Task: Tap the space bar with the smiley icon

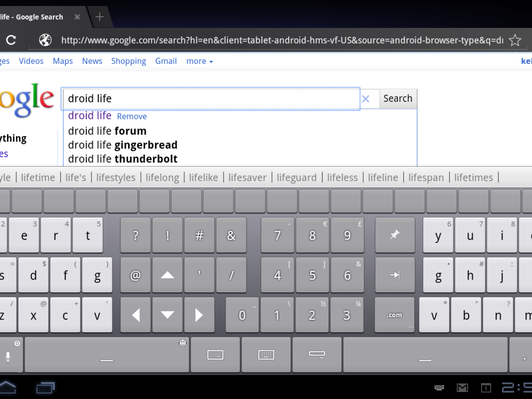Action: tap(107, 355)
